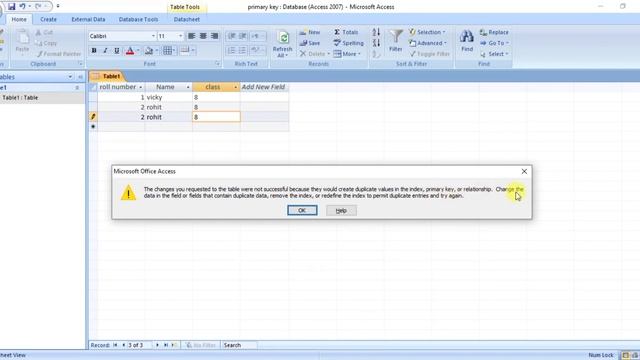Open roll number column dropdown arrow

[141, 87]
